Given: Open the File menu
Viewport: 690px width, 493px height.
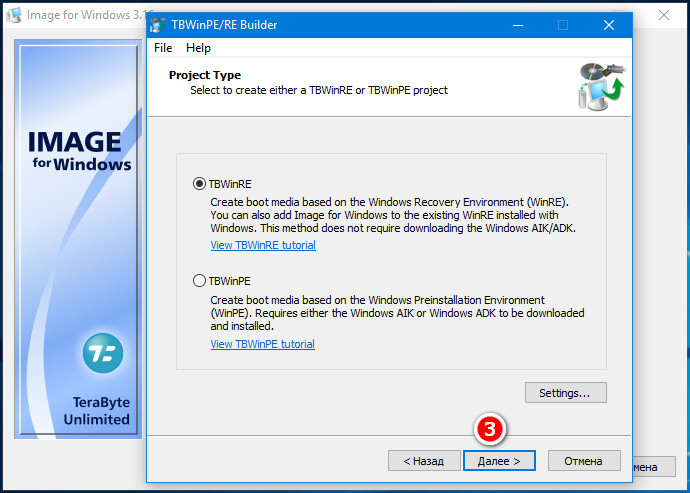Looking at the screenshot, I should pyautogui.click(x=163, y=48).
